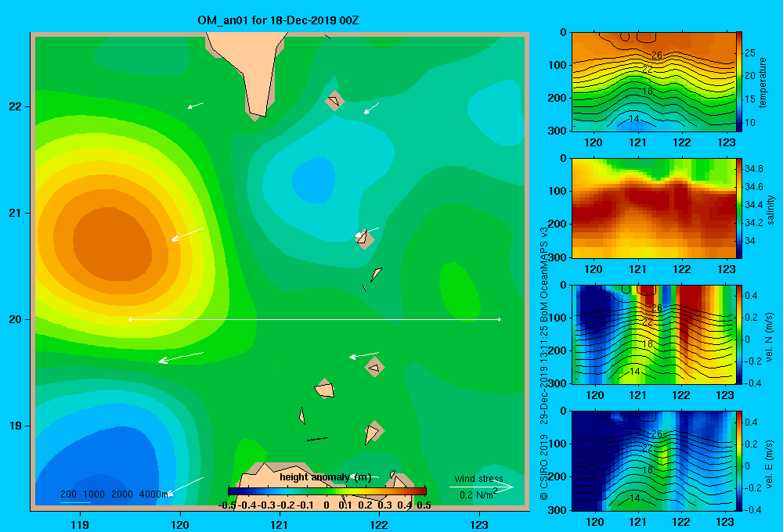Click the west endpoint of the white transect line
The height and width of the screenshot is (532, 783).
click(130, 319)
